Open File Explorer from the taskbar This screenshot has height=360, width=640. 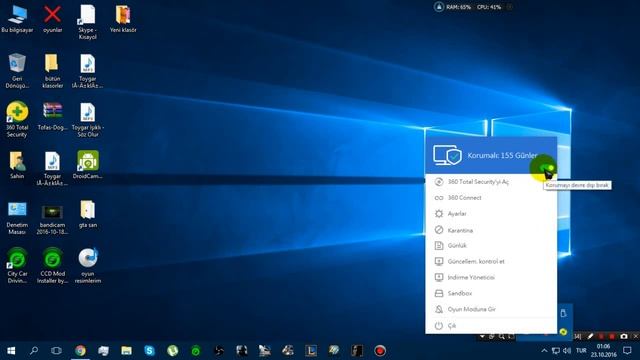point(127,351)
